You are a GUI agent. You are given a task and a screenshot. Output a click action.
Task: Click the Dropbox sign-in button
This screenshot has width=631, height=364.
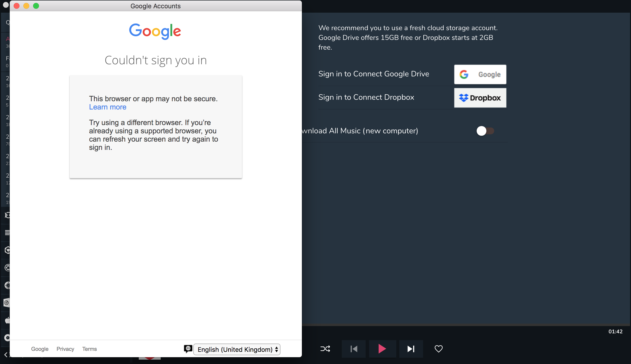point(480,98)
